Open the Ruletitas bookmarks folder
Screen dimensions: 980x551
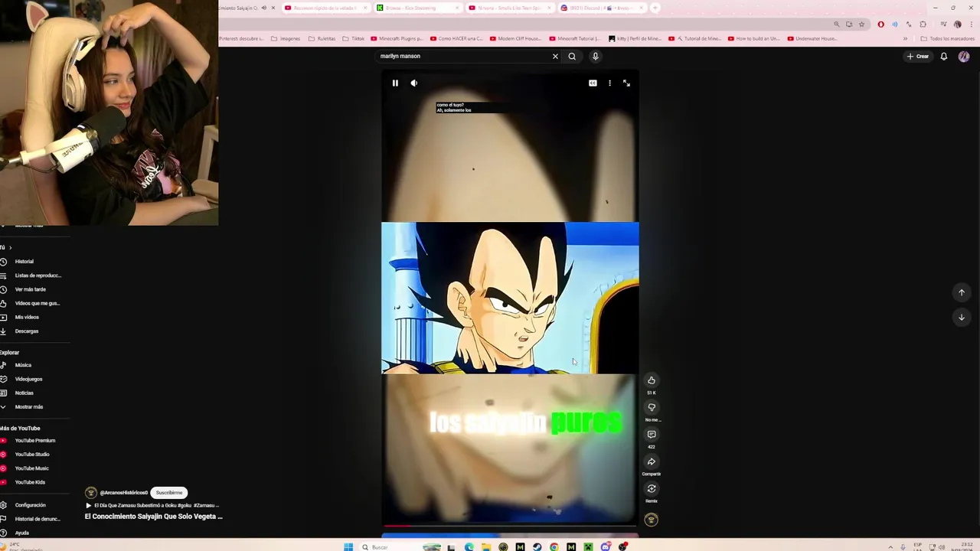(321, 38)
